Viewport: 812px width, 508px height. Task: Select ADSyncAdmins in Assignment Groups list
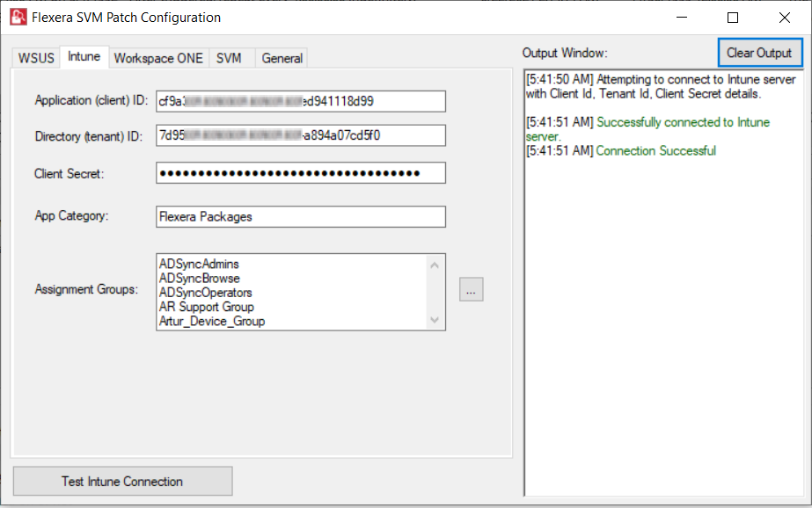click(199, 264)
